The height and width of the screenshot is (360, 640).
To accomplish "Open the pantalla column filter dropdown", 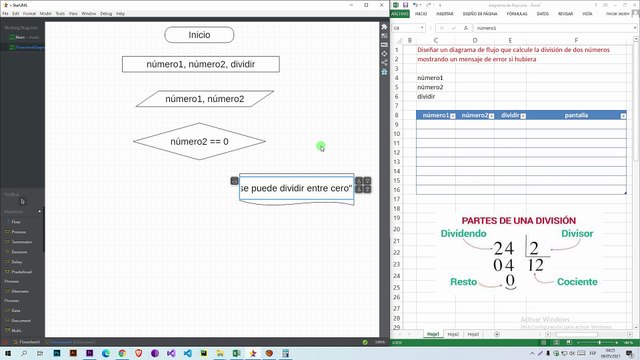I will point(623,116).
